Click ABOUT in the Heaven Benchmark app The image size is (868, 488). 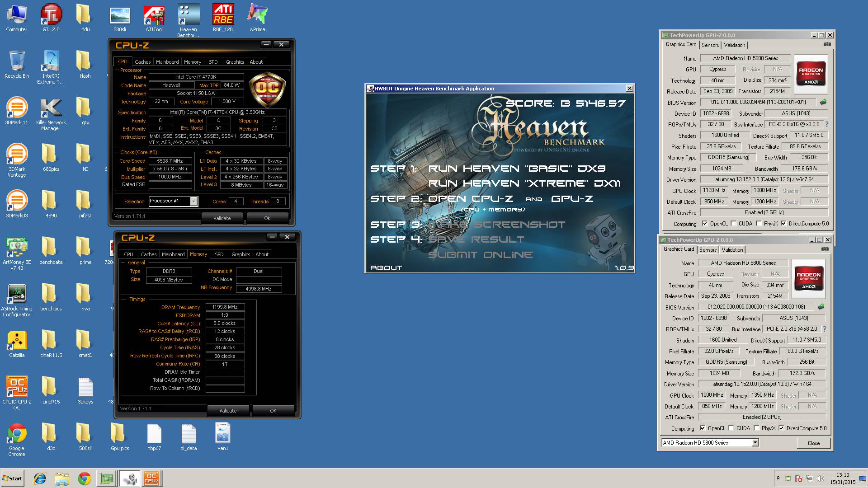[x=386, y=268]
